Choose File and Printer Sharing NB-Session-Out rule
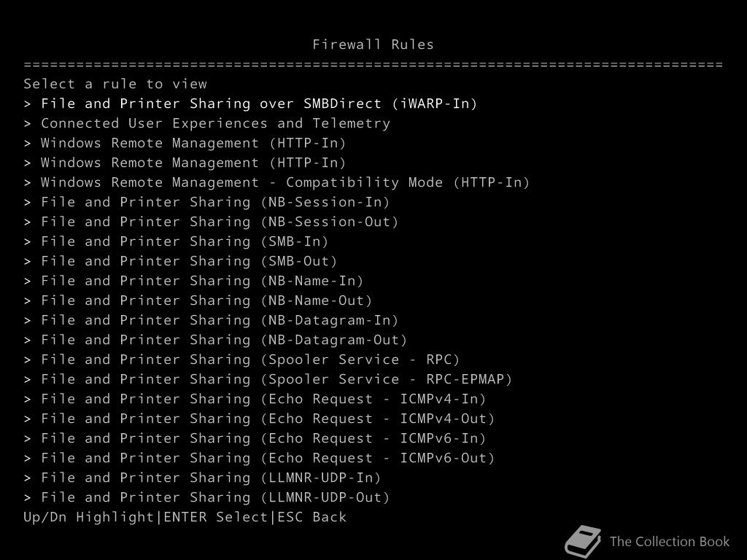The width and height of the screenshot is (747, 560). pos(220,222)
